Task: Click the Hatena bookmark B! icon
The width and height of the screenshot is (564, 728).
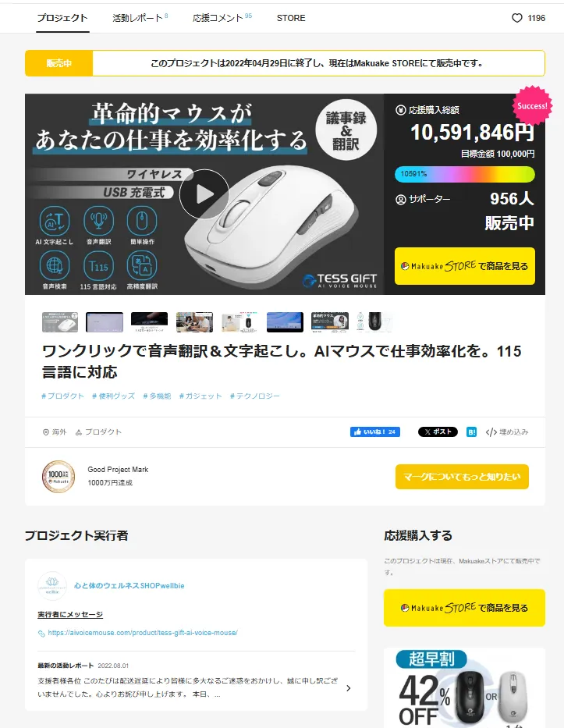Action: tap(472, 431)
